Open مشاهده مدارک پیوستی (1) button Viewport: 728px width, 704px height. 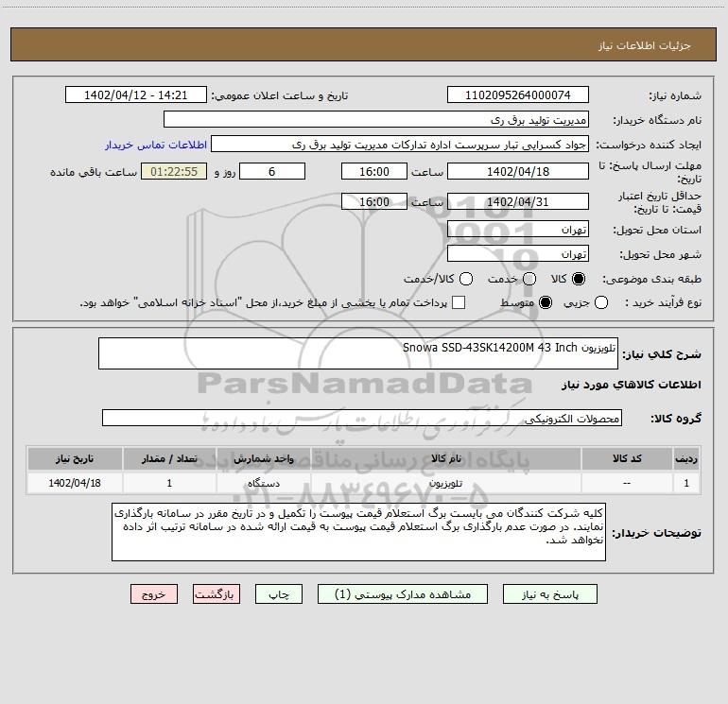point(403,594)
